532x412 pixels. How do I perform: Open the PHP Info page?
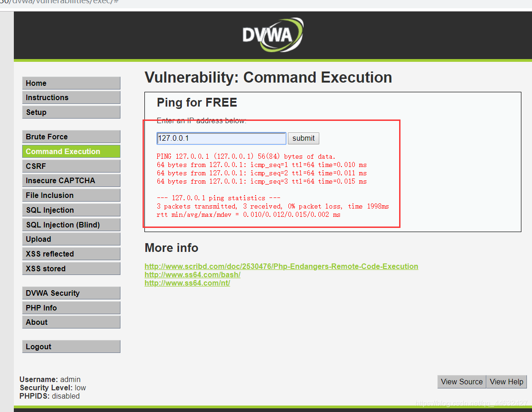(71, 308)
